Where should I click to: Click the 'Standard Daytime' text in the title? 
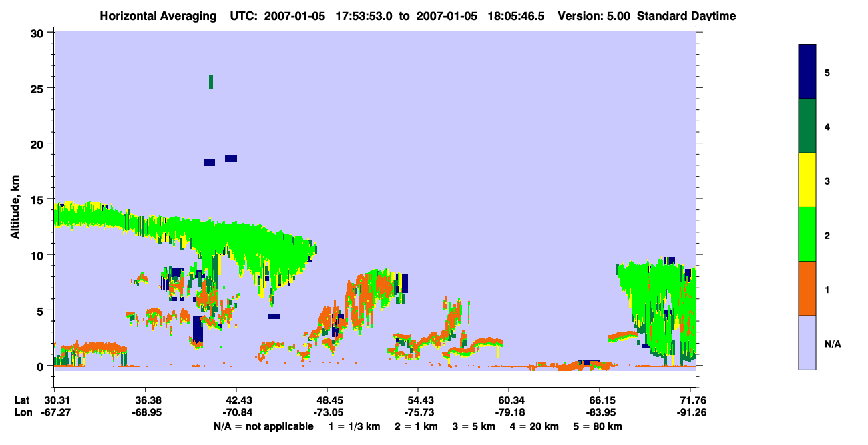click(x=686, y=16)
